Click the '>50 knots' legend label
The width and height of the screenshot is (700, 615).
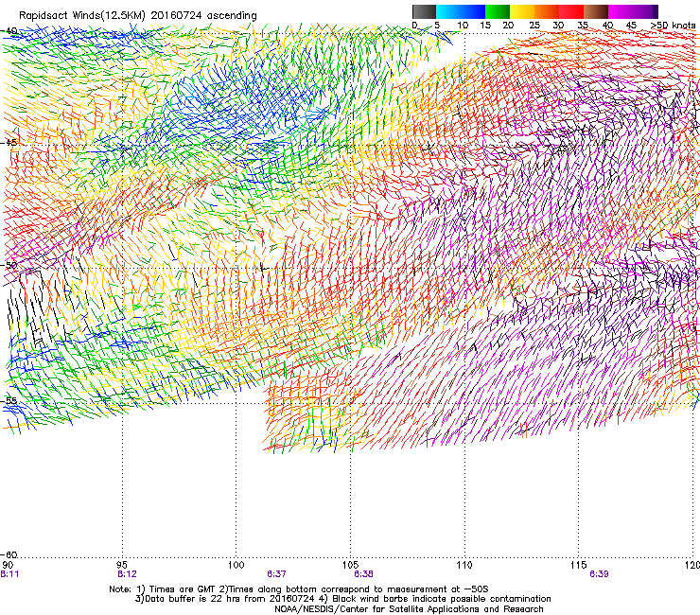point(674,25)
